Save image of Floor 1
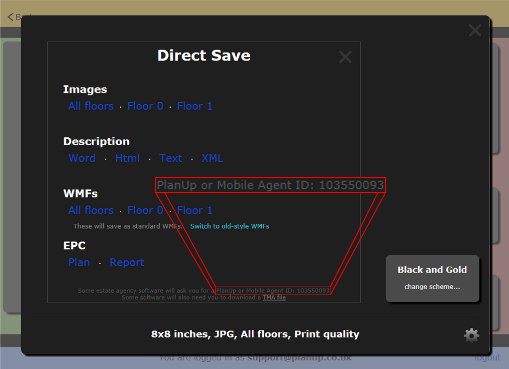 pos(195,106)
